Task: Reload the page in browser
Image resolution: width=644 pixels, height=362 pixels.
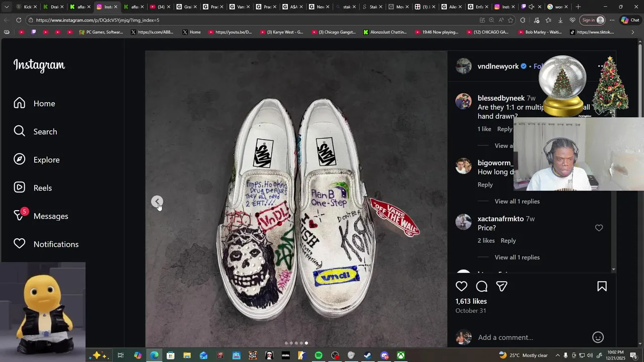Action: click(19, 20)
